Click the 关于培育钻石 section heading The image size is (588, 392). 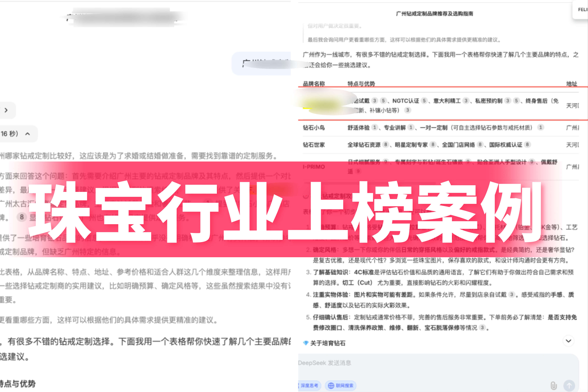point(328,343)
